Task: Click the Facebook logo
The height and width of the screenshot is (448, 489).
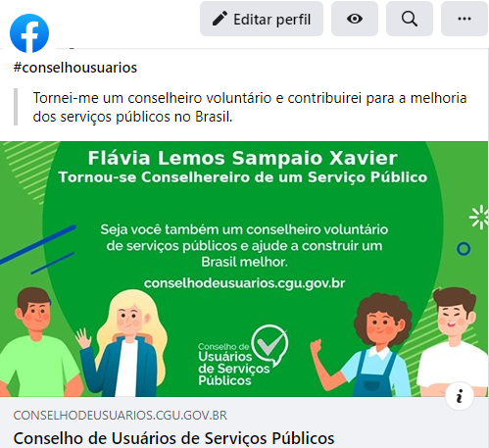Action: [29, 33]
